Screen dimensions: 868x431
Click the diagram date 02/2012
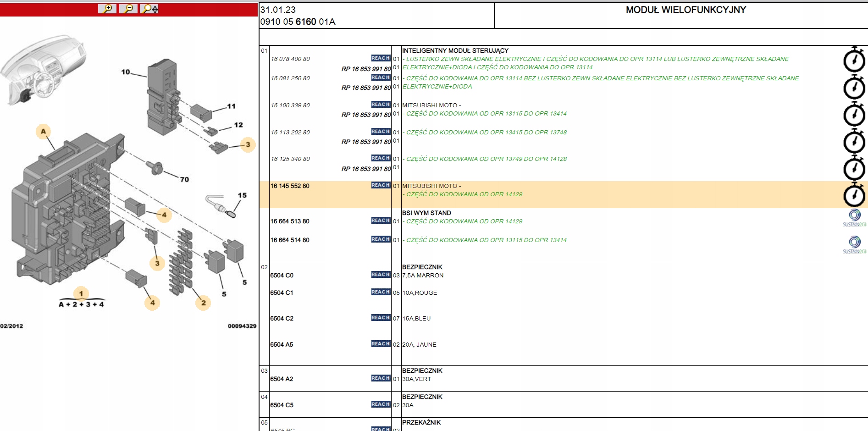(x=11, y=326)
